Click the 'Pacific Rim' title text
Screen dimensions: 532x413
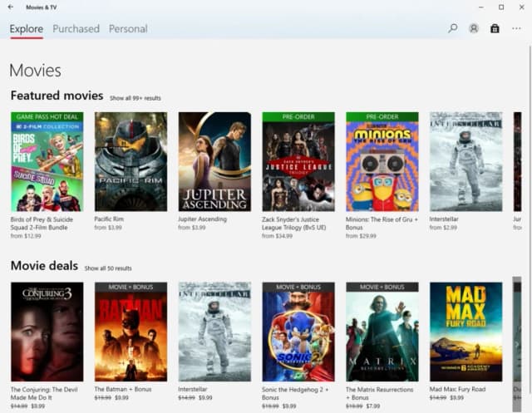(x=109, y=219)
